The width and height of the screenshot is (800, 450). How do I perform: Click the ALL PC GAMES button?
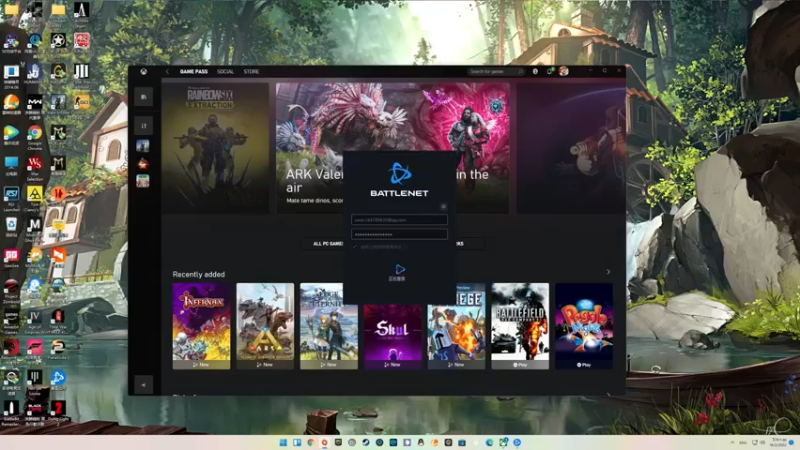pos(328,244)
